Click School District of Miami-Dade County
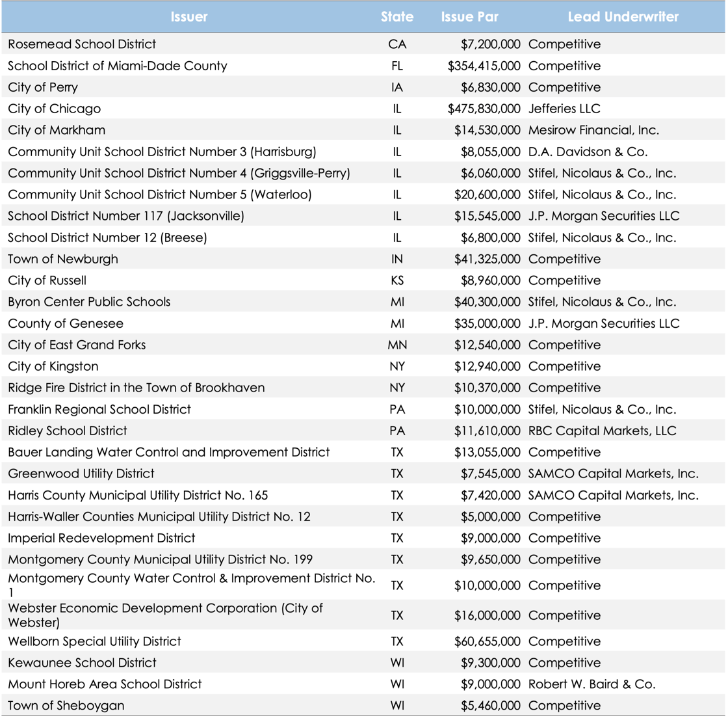728x722 pixels. [118, 66]
